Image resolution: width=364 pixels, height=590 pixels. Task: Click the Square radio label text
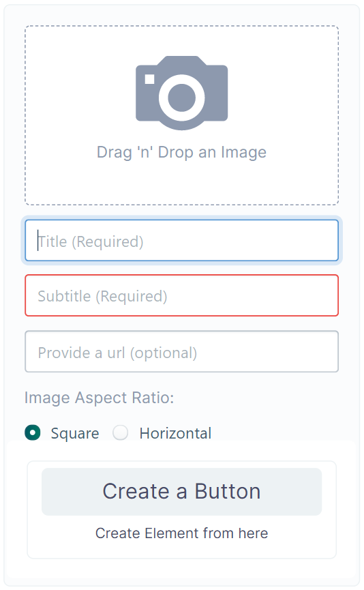pos(75,434)
